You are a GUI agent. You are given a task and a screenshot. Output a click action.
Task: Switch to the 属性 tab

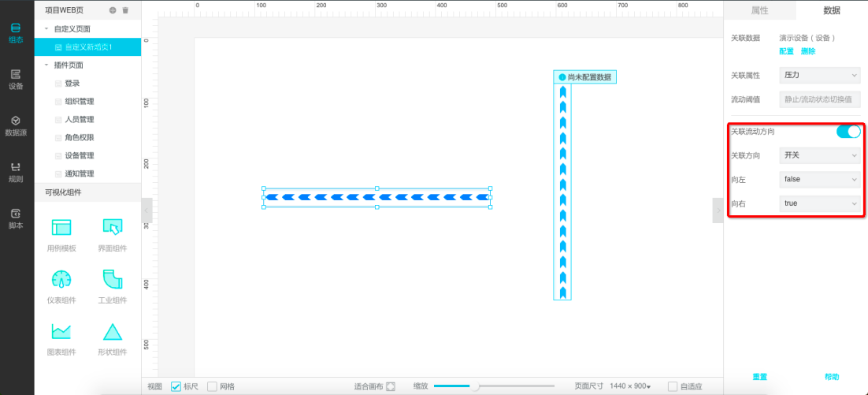click(x=759, y=10)
